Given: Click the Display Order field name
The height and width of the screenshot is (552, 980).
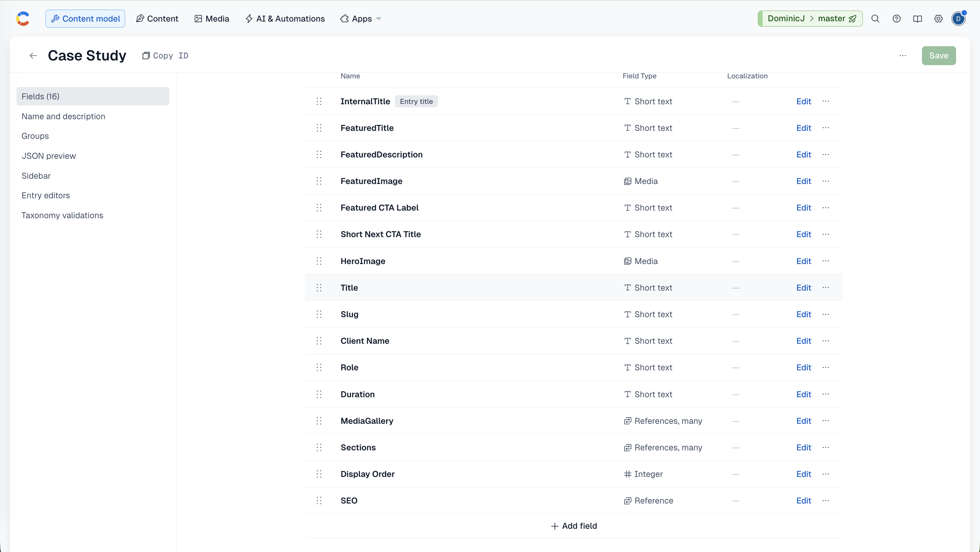Looking at the screenshot, I should click(x=367, y=474).
